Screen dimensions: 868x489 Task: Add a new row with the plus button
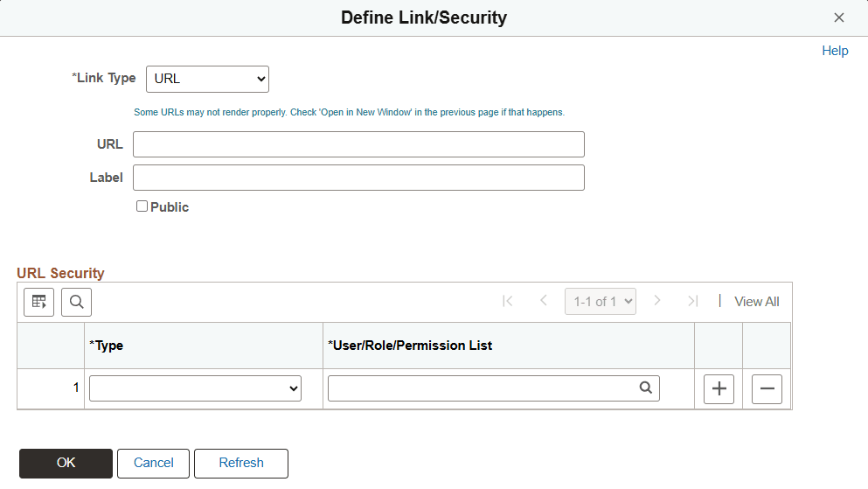tap(719, 389)
